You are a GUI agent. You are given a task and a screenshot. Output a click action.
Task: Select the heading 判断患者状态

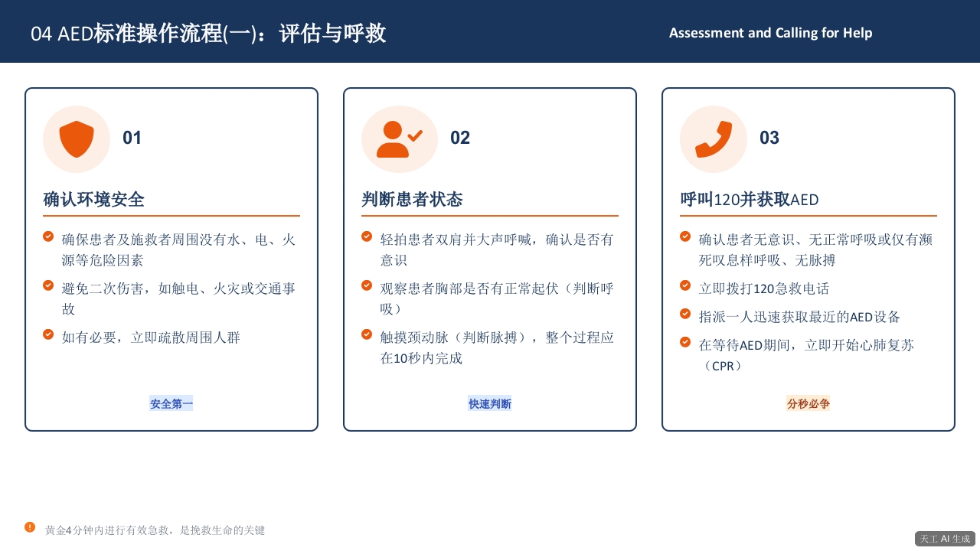(x=412, y=200)
